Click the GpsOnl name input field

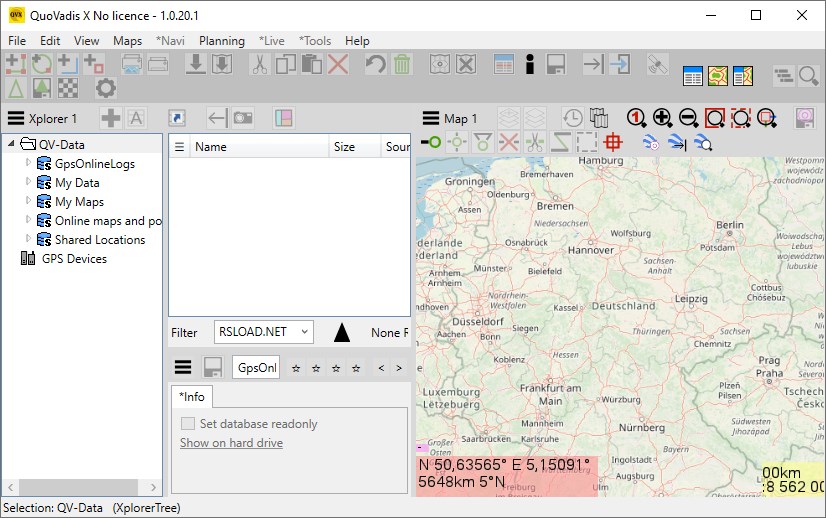click(256, 368)
